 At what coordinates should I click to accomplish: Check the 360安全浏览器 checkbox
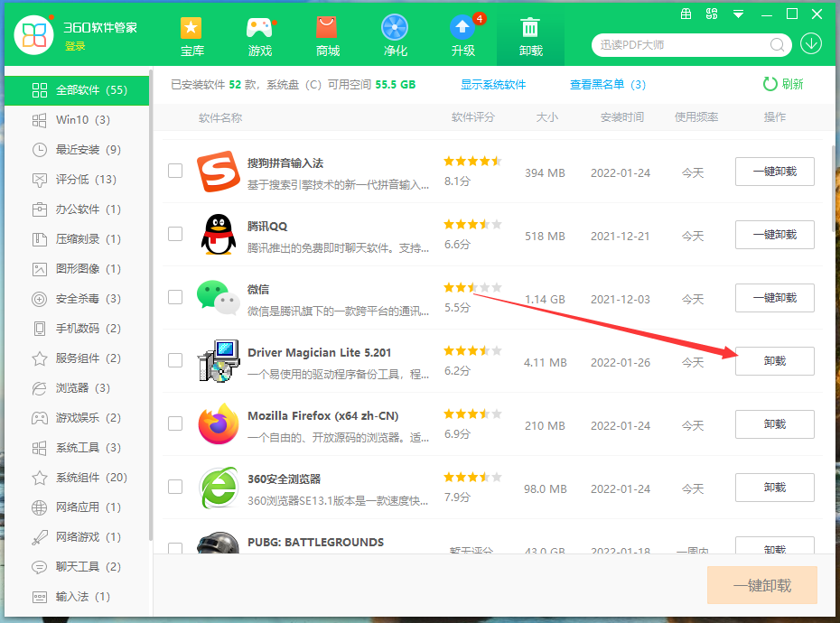point(175,487)
